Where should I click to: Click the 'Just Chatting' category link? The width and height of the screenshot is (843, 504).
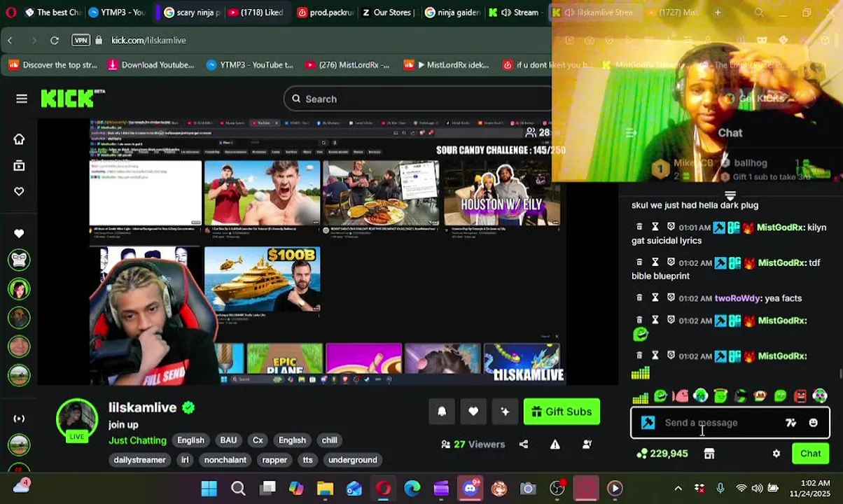pyautogui.click(x=137, y=440)
